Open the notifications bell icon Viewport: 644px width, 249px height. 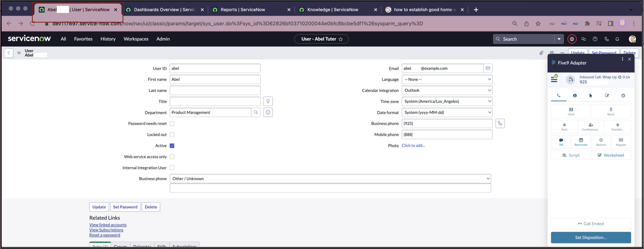pos(617,39)
